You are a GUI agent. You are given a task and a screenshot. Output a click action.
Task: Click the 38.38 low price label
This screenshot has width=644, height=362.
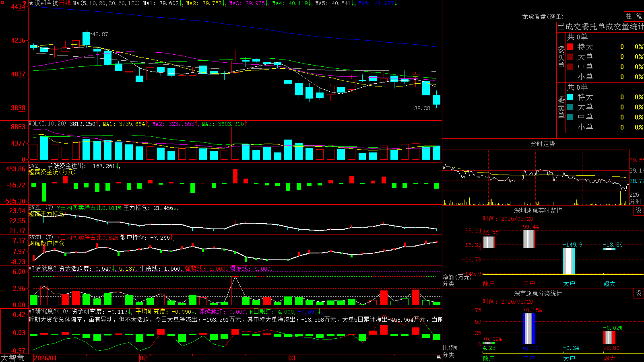click(x=422, y=108)
